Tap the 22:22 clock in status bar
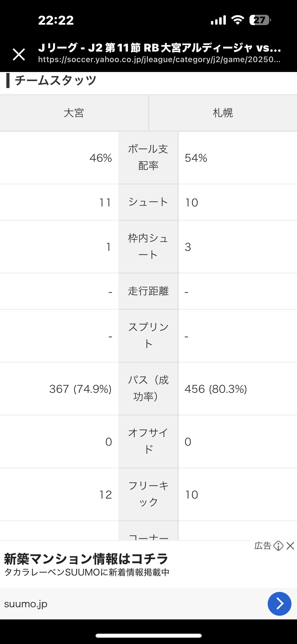The width and height of the screenshot is (297, 644). [x=56, y=20]
